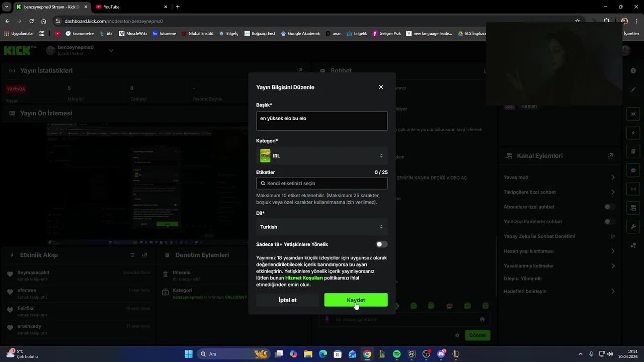Click the chat bubble icon in right sidebar
The image size is (644, 362).
point(633,170)
